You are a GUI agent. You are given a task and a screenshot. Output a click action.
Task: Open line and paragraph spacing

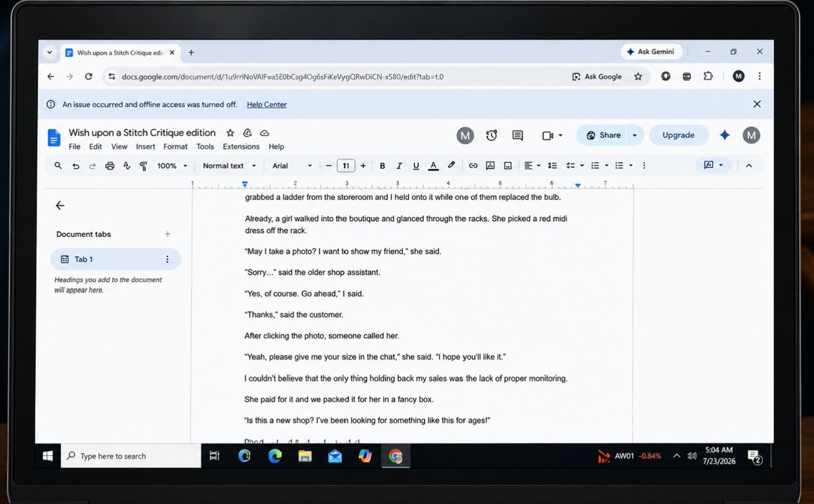pyautogui.click(x=553, y=166)
